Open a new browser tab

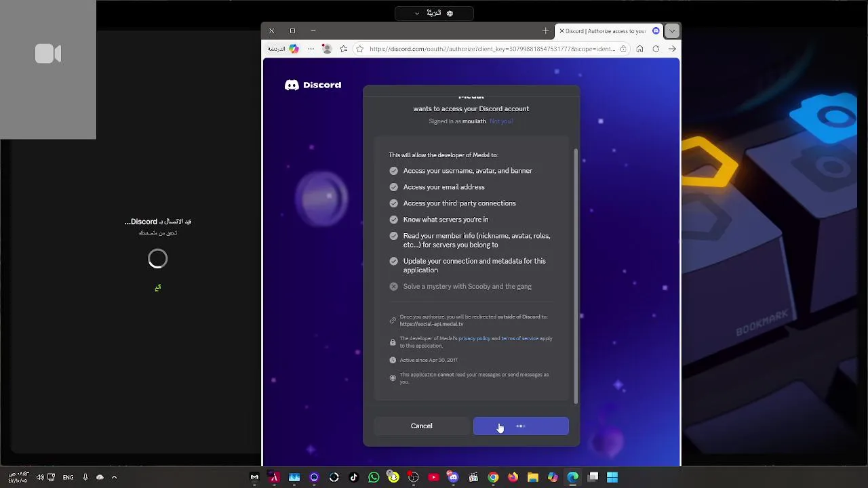[x=545, y=30]
